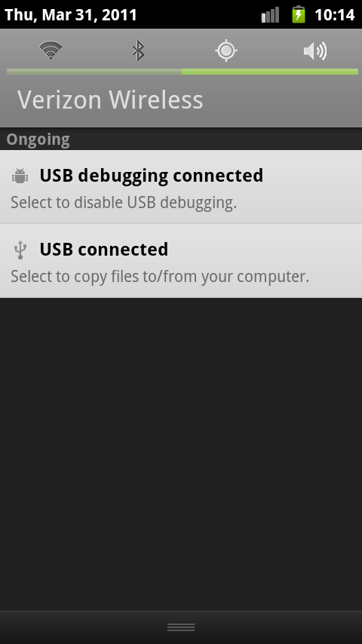
Task: Toggle the Bluetooth quick setting icon
Action: [x=138, y=51]
